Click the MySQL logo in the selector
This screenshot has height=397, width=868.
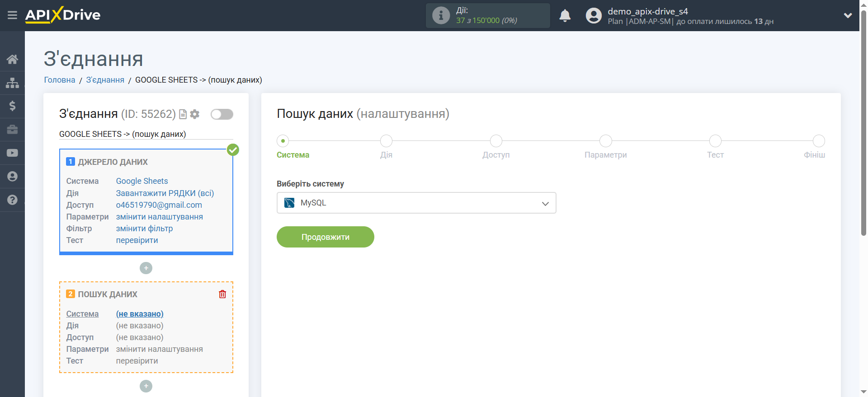[x=289, y=203]
